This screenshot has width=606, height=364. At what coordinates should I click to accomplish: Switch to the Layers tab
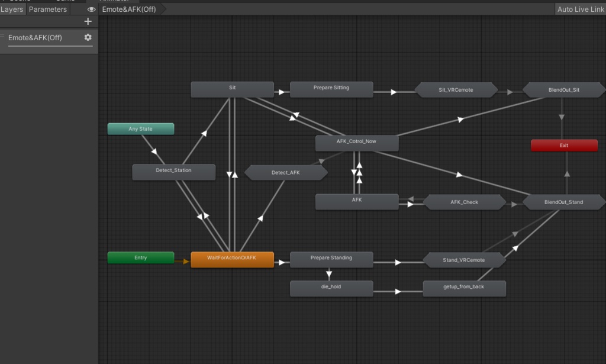(12, 9)
